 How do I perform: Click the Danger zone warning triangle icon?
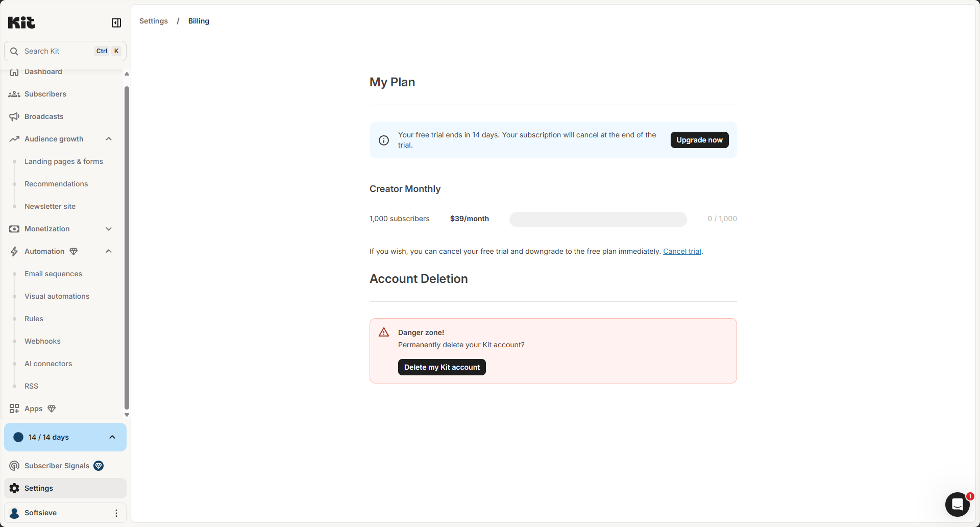pyautogui.click(x=384, y=332)
